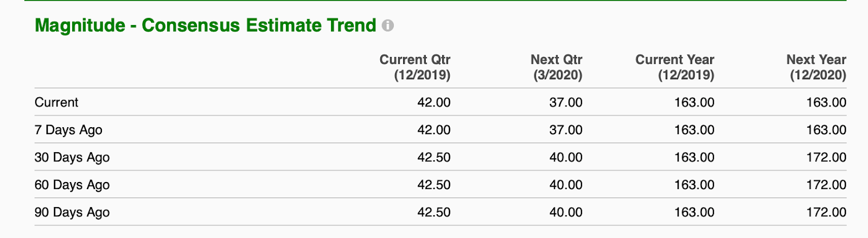Click the Next Year (12/2020) column header
The image size is (868, 238).
(x=816, y=67)
